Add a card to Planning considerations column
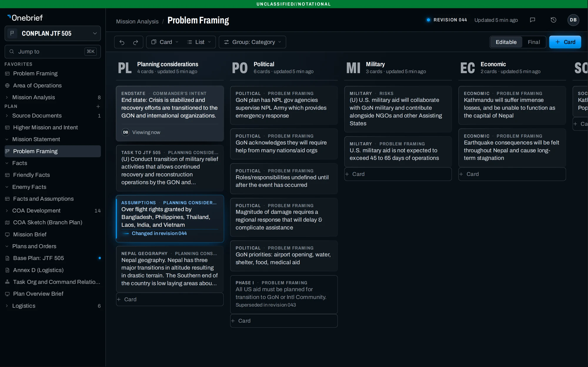Viewport: 588px width, 367px height. coord(170,299)
